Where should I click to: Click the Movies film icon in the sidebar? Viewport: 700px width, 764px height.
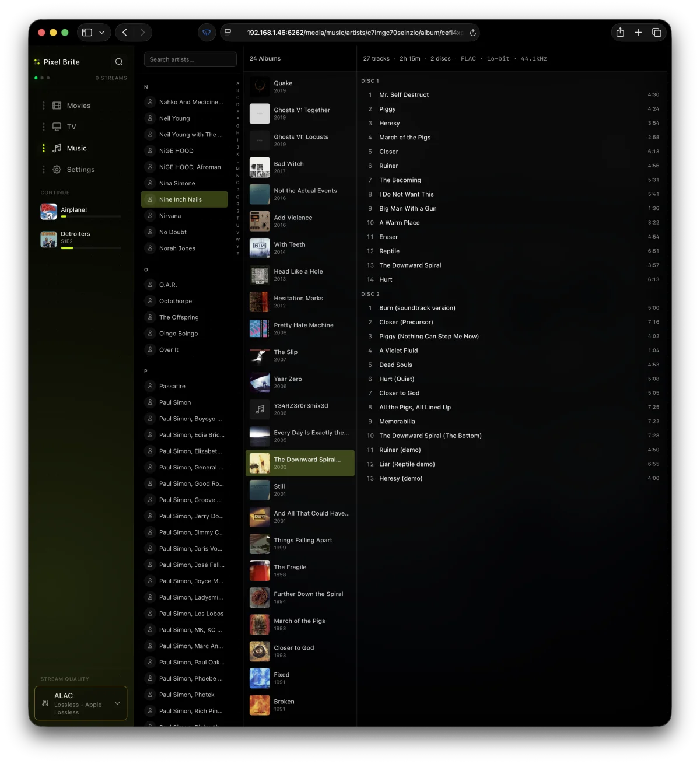[x=57, y=106]
